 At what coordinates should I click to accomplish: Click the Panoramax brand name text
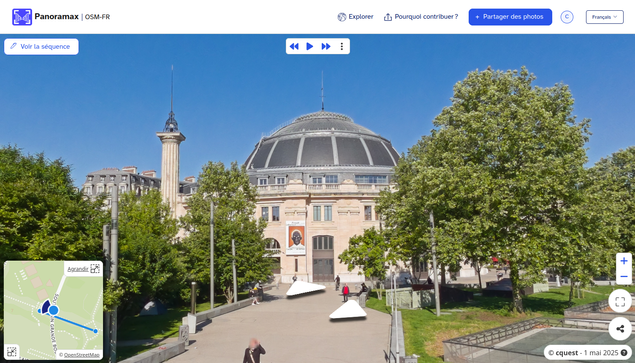point(57,17)
